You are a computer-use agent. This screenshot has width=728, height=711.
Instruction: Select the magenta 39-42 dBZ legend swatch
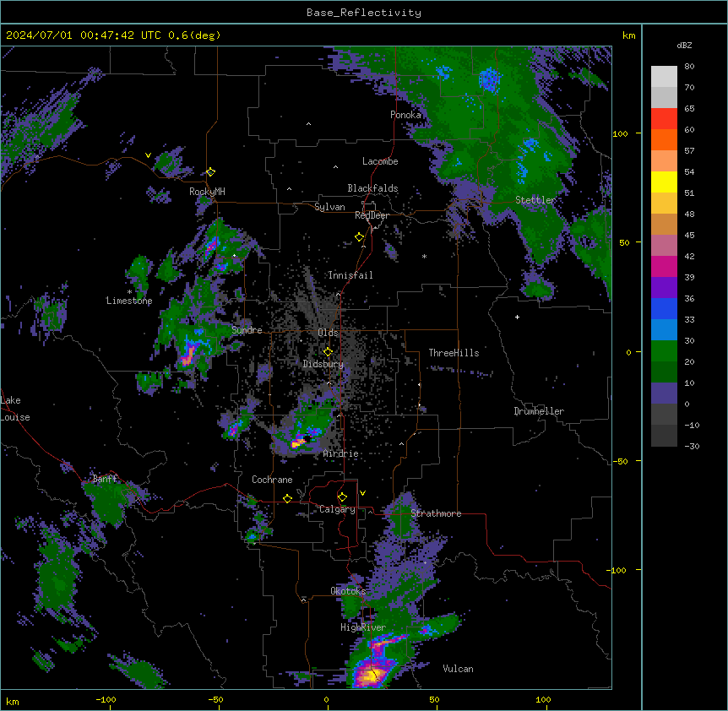click(x=664, y=266)
